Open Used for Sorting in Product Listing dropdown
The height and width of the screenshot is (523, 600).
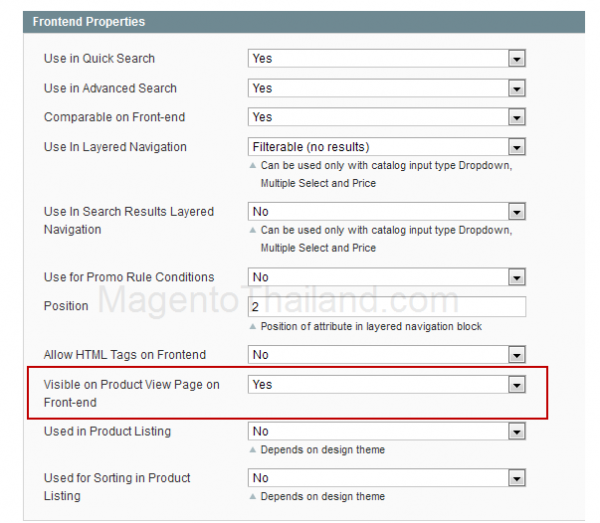[x=386, y=478]
